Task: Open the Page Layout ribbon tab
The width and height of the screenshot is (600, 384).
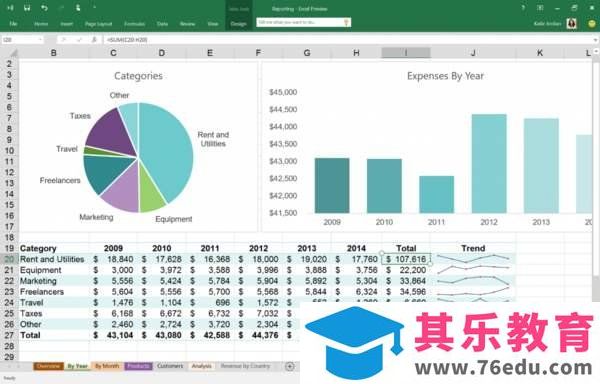Action: (98, 24)
